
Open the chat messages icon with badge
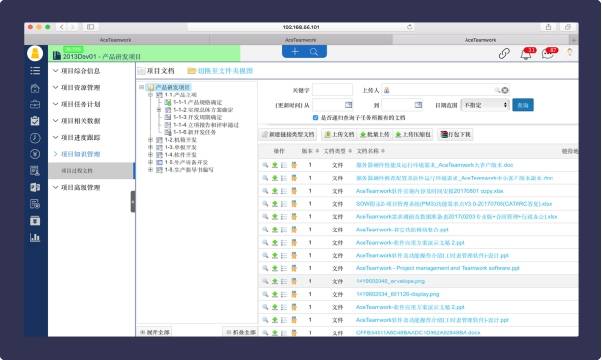click(547, 54)
